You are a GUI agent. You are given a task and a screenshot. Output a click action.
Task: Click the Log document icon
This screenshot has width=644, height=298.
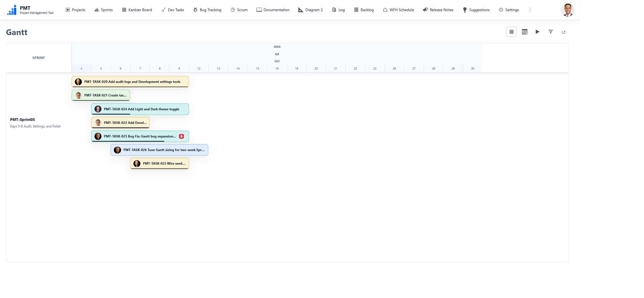click(334, 10)
